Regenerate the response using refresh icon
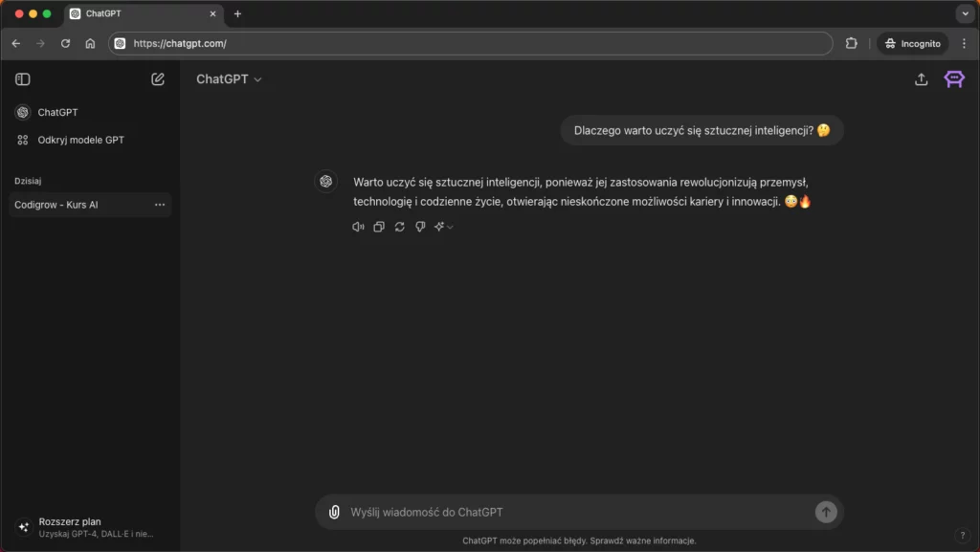Viewport: 980px width, 552px height. pyautogui.click(x=399, y=227)
